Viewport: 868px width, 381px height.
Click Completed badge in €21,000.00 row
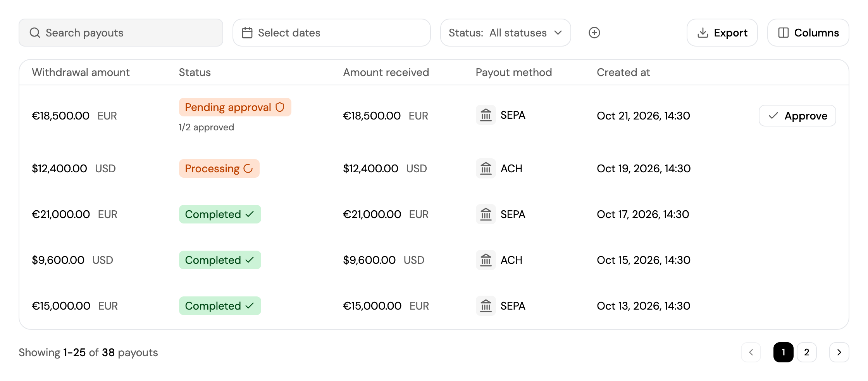click(220, 214)
